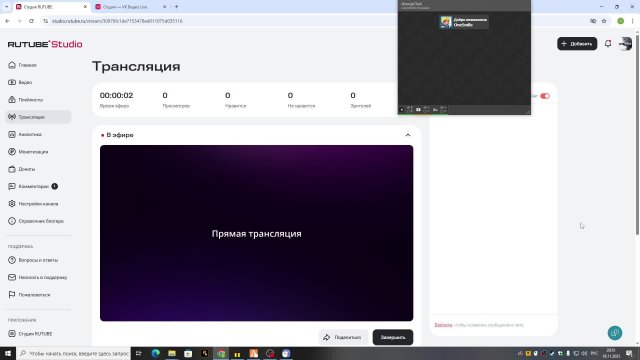Open the Монетизация section
The width and height of the screenshot is (640, 360).
click(x=28, y=152)
